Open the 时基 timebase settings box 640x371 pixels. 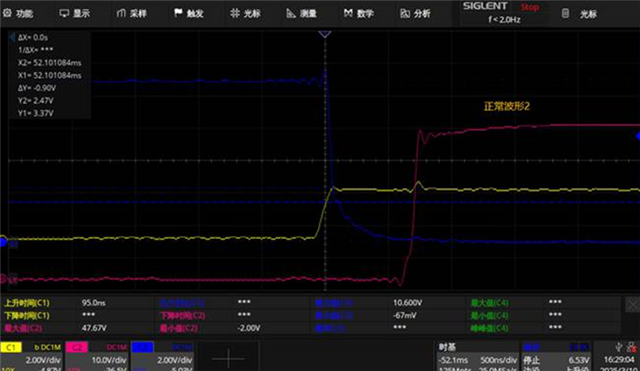[x=477, y=356]
